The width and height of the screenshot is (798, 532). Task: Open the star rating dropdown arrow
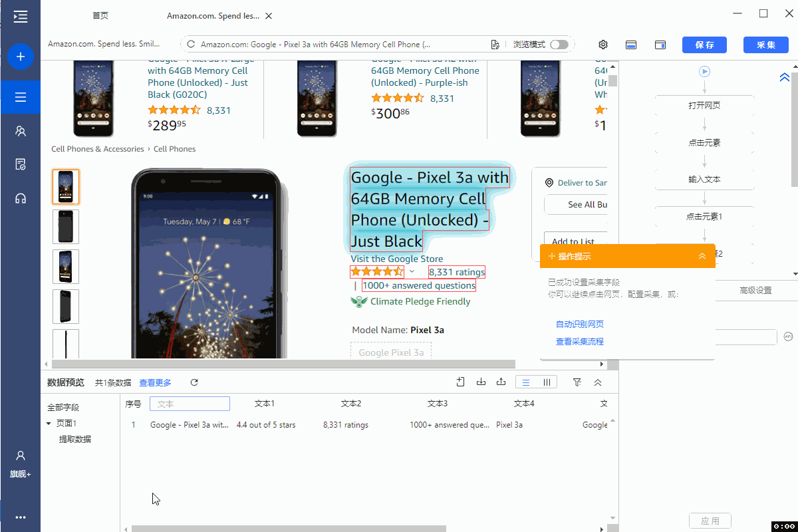412,271
